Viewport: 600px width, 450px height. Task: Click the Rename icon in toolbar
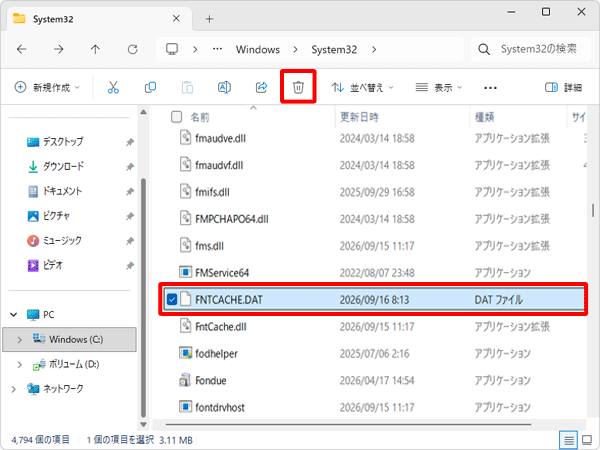point(224,88)
